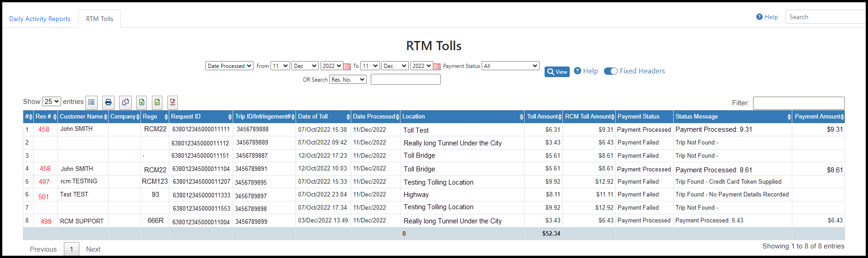
Task: Open reservation 501 link
Action: coord(44,197)
